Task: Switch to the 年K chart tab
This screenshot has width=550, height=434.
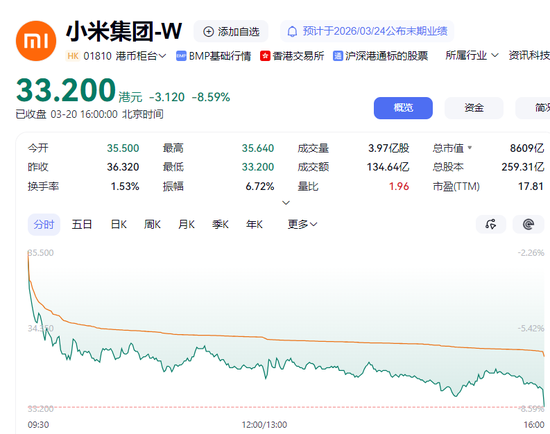Action: (x=254, y=224)
